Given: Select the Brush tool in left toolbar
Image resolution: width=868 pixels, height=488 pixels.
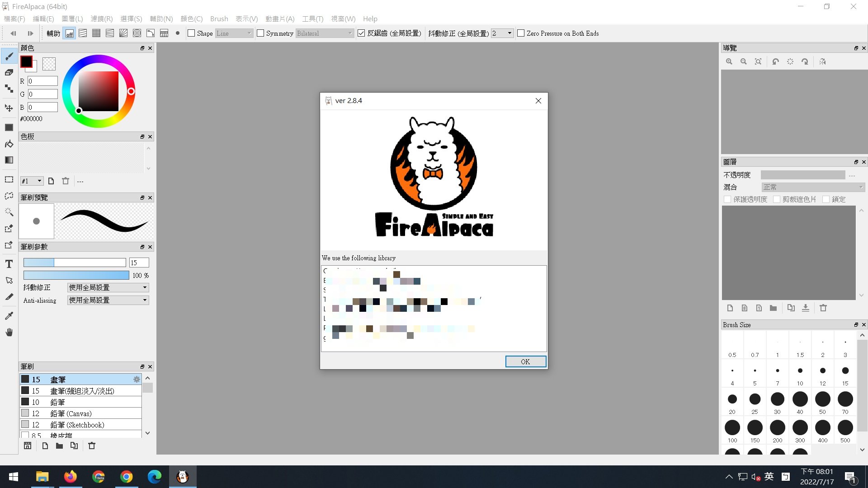Looking at the screenshot, I should (x=9, y=56).
